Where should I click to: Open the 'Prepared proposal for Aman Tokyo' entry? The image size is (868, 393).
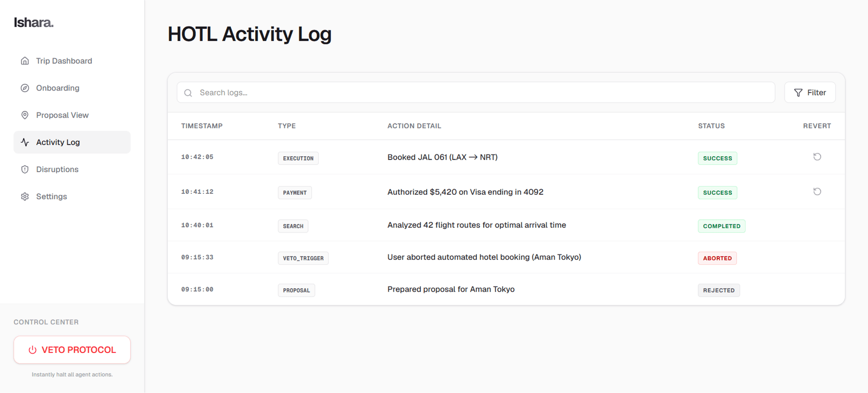[506, 289]
